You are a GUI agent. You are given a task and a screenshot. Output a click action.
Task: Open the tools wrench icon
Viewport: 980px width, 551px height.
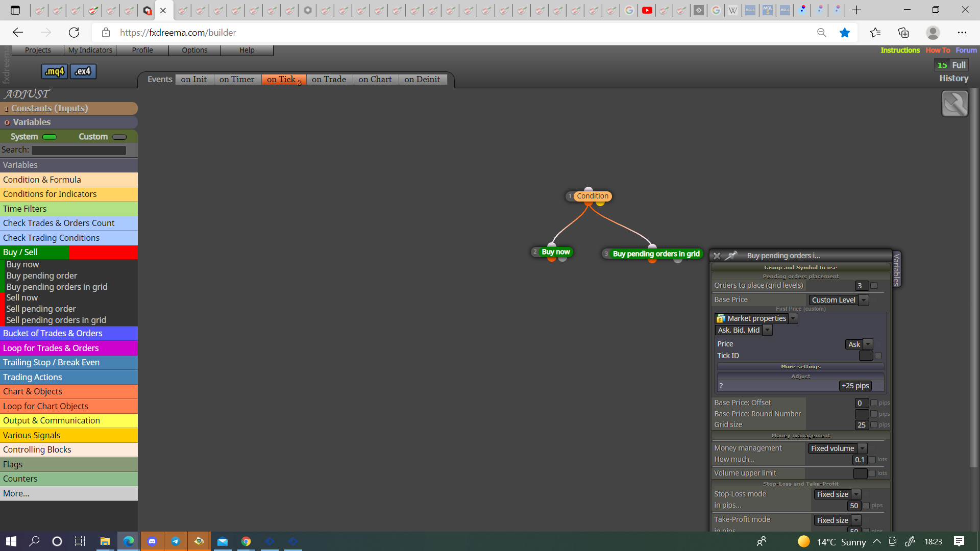[954, 104]
